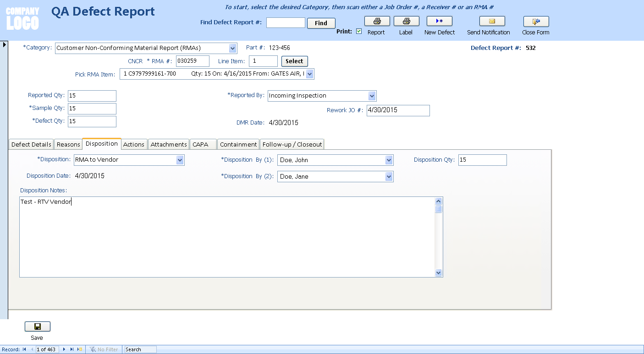Click the record Search box
This screenshot has width=644, height=354.
tap(140, 349)
